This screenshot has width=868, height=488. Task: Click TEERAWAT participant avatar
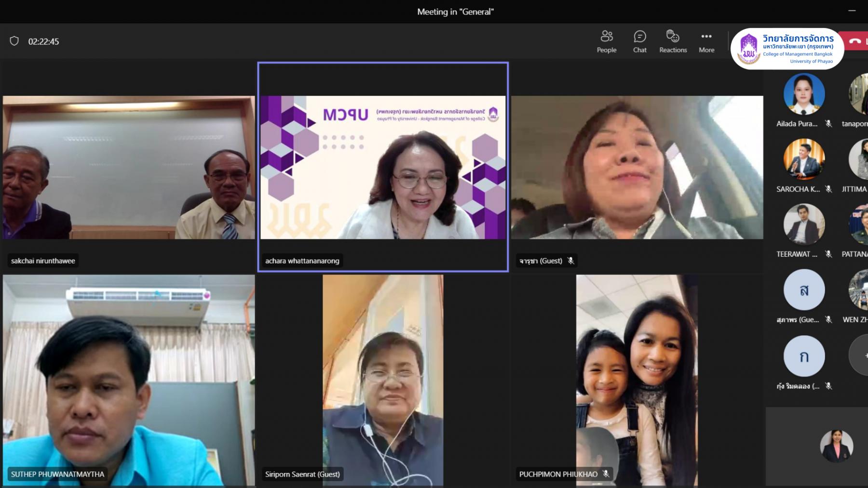pos(804,224)
